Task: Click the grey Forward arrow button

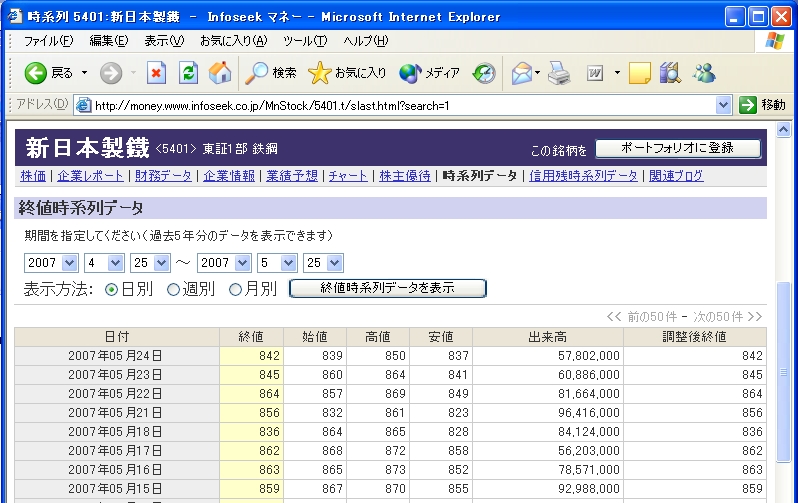Action: pyautogui.click(x=111, y=73)
